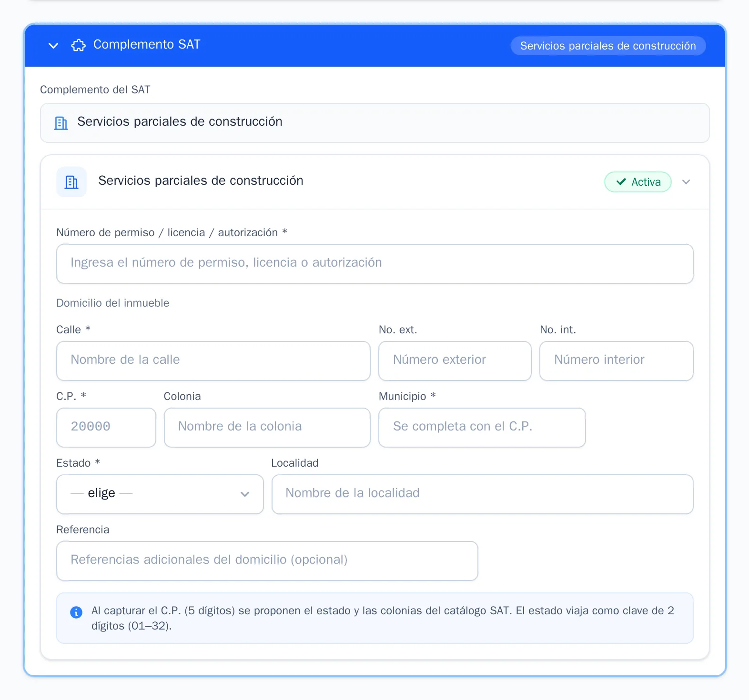The height and width of the screenshot is (700, 749).
Task: Focus the Número exterior field
Action: (x=455, y=361)
